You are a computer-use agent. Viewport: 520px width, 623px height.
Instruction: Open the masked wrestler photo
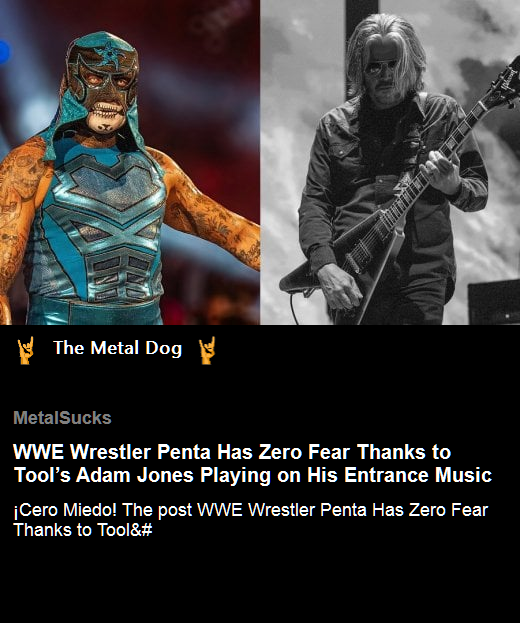[130, 162]
